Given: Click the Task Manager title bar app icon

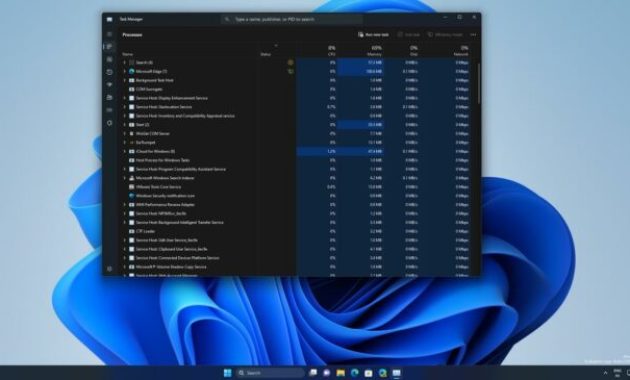Looking at the screenshot, I should [109, 19].
